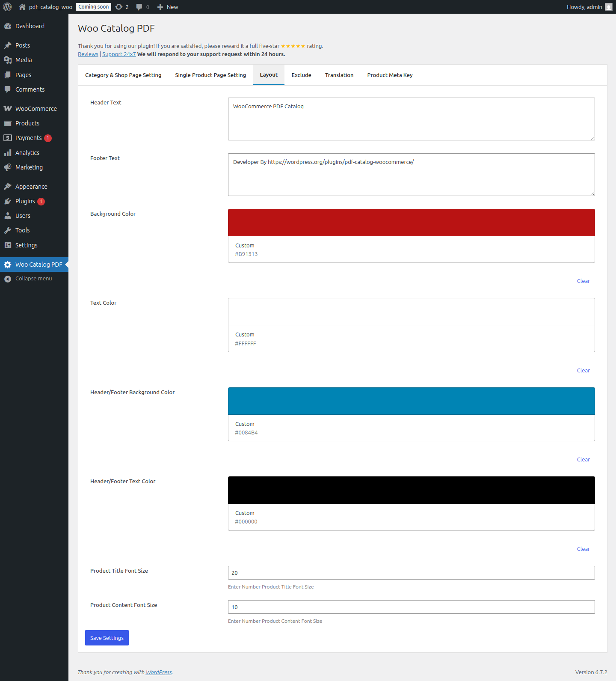Click the Payments icon in sidebar

click(8, 138)
